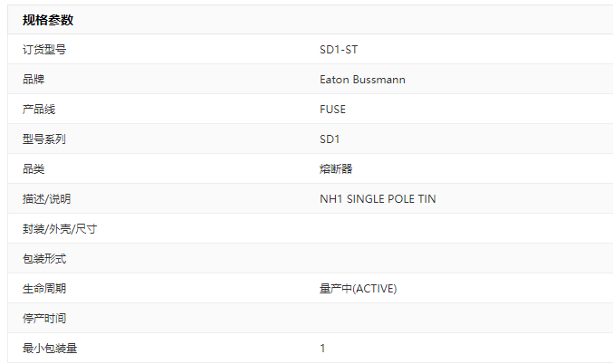
Task: Select the SD1-ST order model value
Action: pyautogui.click(x=339, y=50)
